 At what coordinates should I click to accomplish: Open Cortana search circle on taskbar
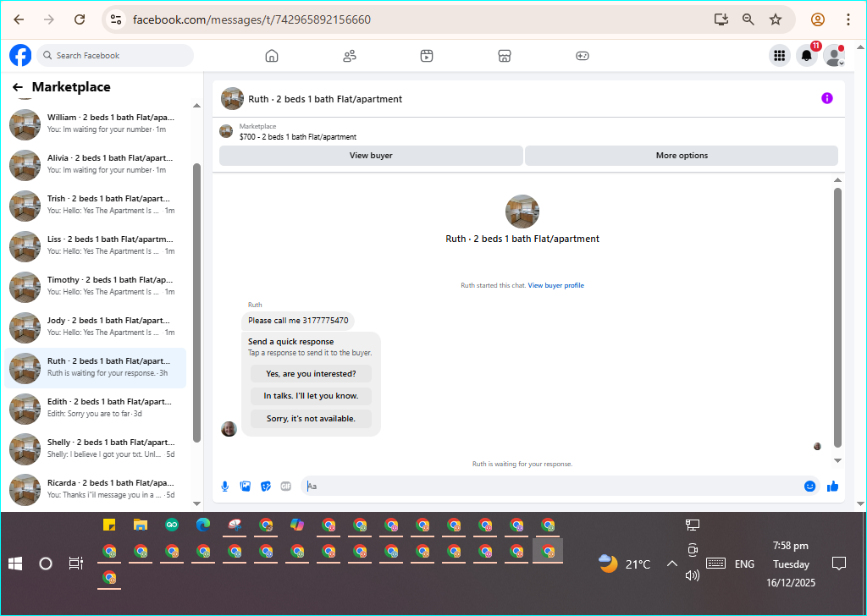[46, 564]
